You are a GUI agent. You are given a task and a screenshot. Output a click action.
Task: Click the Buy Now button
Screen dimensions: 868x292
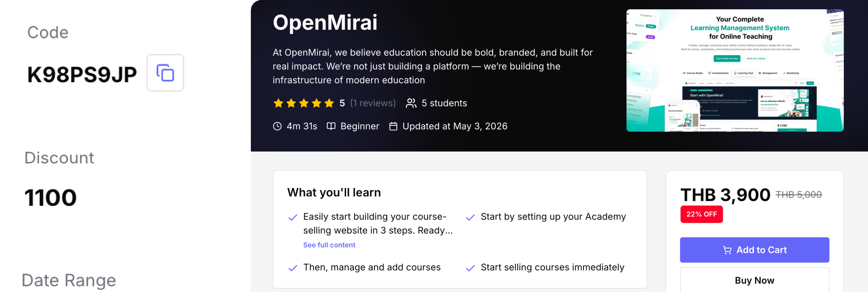[x=754, y=280]
